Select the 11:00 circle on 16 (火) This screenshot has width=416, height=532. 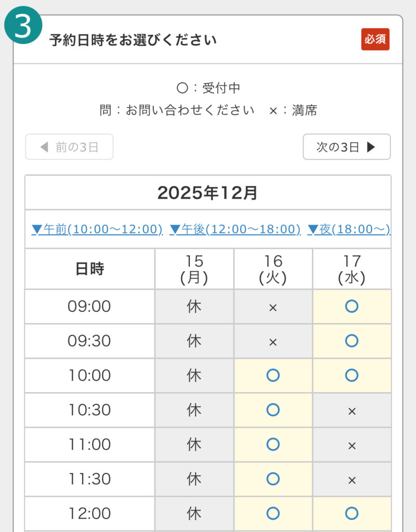coord(273,444)
